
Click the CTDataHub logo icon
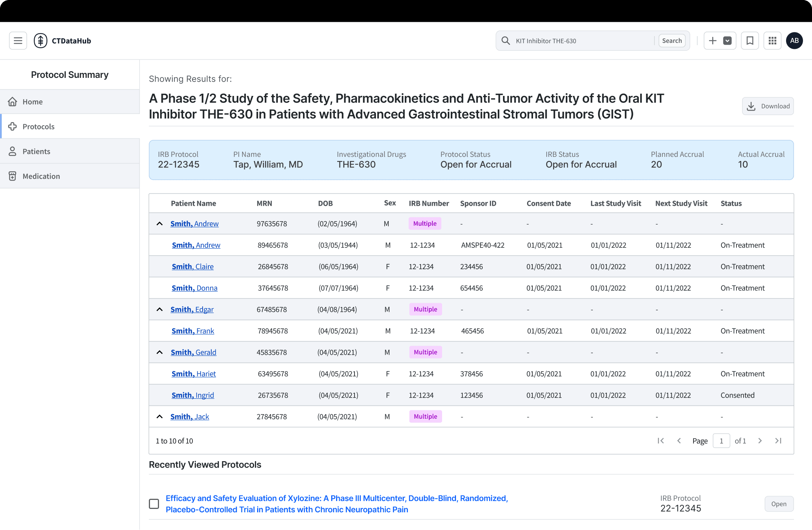(x=41, y=41)
